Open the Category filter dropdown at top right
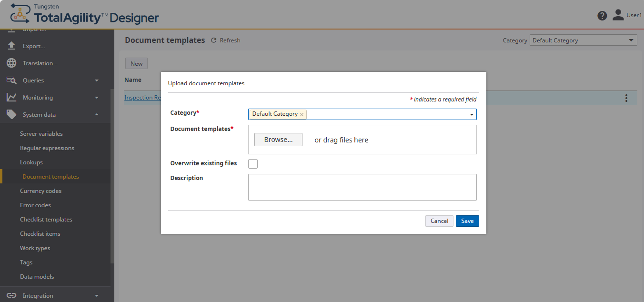 [632, 40]
